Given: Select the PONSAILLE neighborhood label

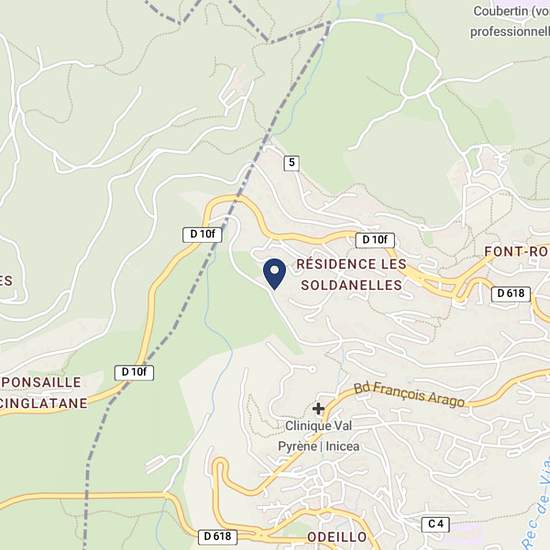Looking at the screenshot, I should click(41, 382).
